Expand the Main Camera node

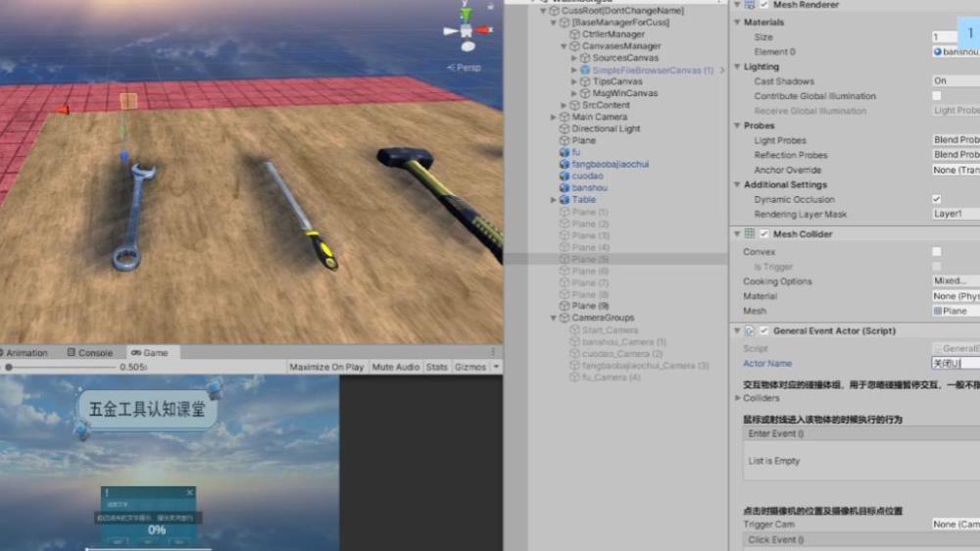[554, 117]
